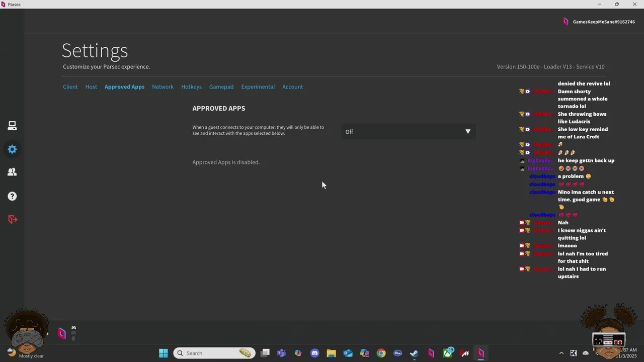The height and width of the screenshot is (362, 644).
Task: Click the 'Customize your Parsec experience.' subtitle
Action: point(106,67)
